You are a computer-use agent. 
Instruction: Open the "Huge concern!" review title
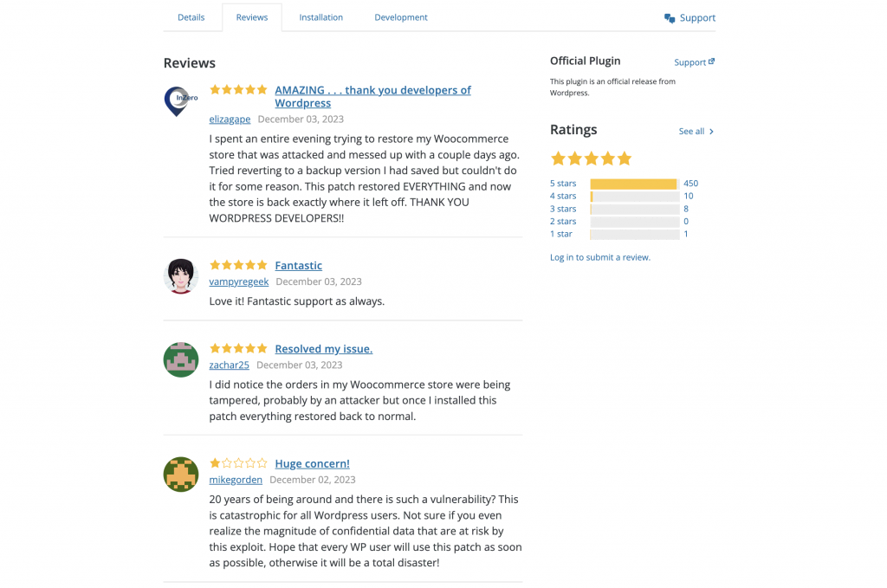[x=312, y=463]
